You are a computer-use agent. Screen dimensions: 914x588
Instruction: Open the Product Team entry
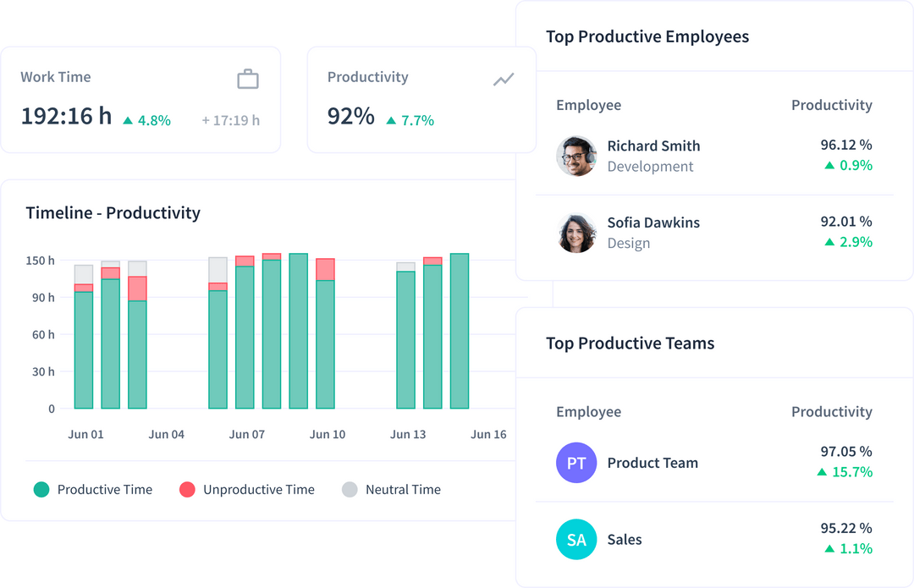click(652, 463)
